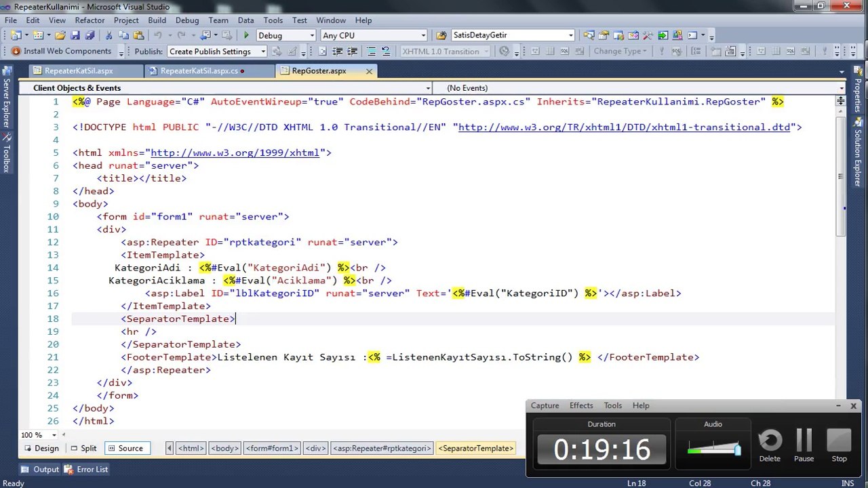Click the Add New Item toolbar icon
Image resolution: width=868 pixels, height=488 pixels.
click(38, 35)
